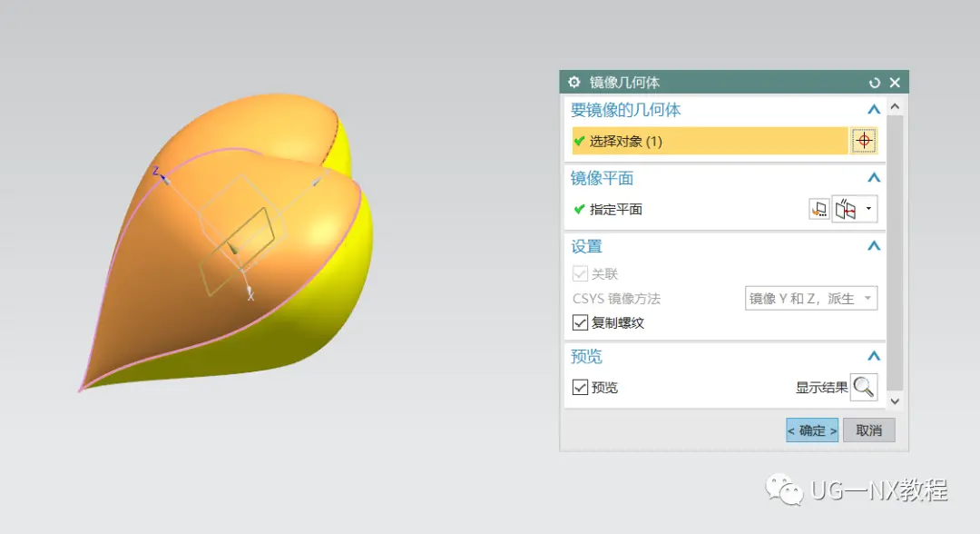This screenshot has width=980, height=534.
Task: Click the dialog scrollbar down arrow
Action: (895, 401)
